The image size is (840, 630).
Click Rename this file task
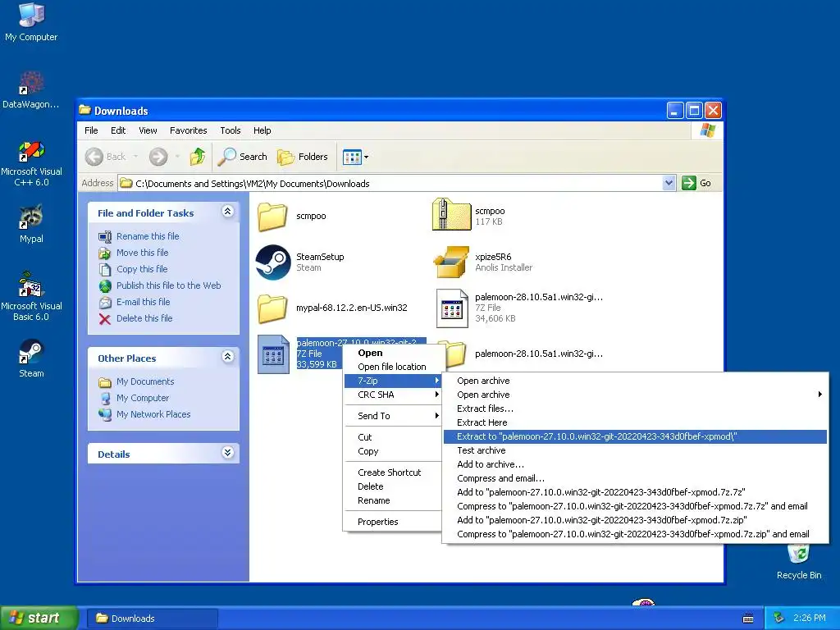pos(148,236)
